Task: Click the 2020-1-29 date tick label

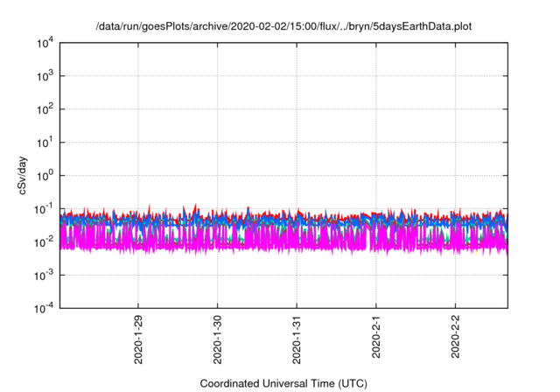Action: click(138, 339)
